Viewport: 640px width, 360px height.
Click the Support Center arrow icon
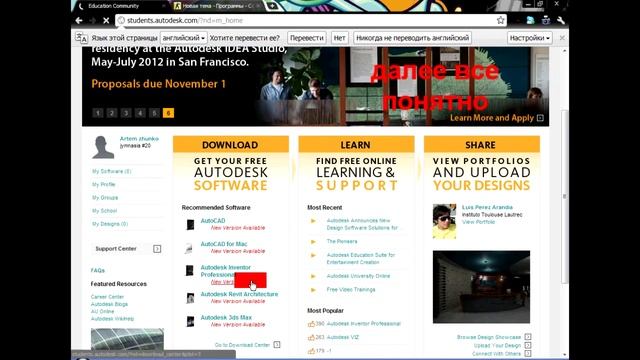click(157, 249)
